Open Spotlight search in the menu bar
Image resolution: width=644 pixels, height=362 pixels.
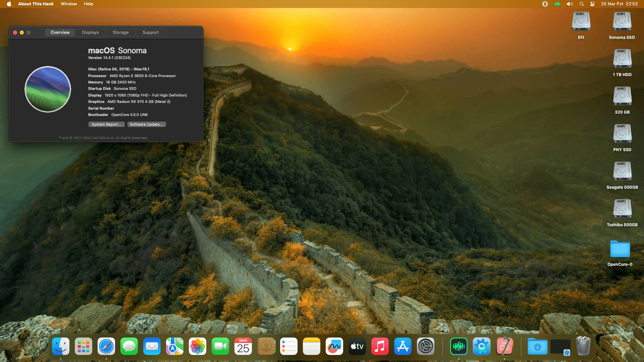(x=582, y=4)
